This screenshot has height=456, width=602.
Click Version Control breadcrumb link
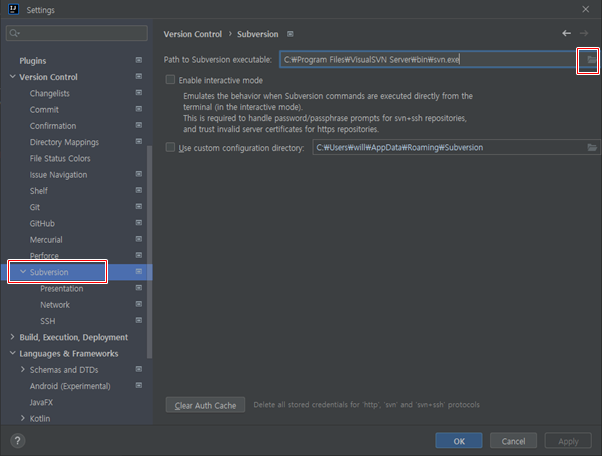tap(193, 34)
